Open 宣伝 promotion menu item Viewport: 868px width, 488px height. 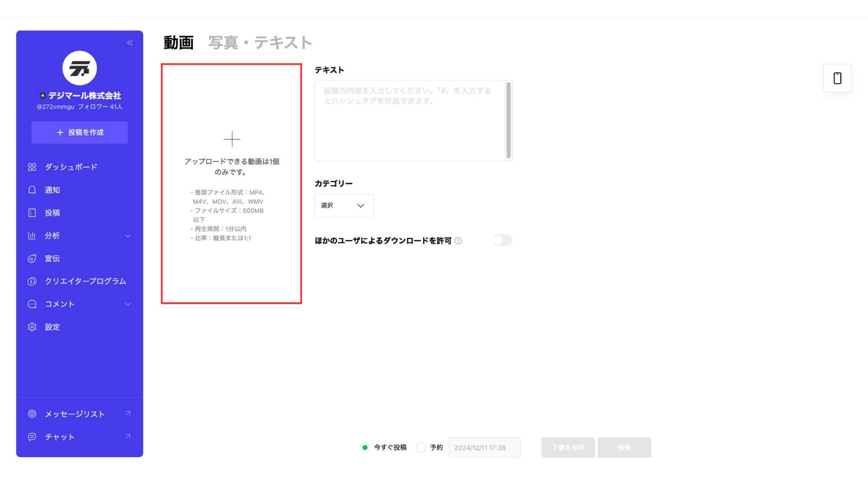coord(52,258)
